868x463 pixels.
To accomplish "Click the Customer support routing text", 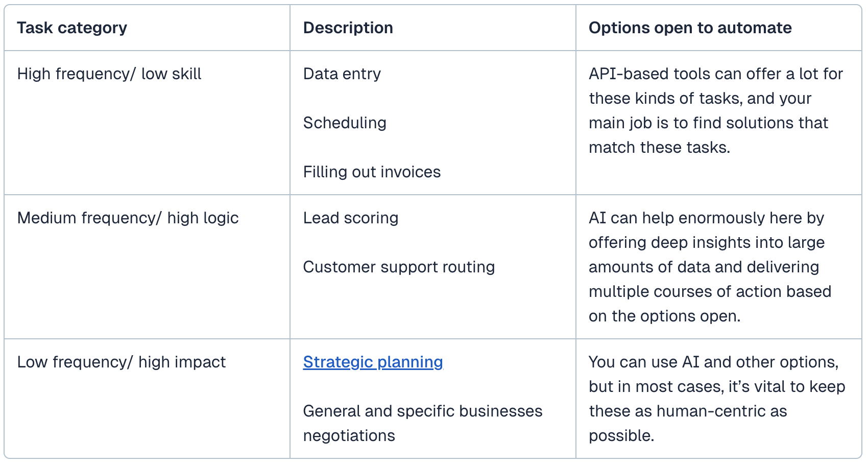I will (399, 267).
